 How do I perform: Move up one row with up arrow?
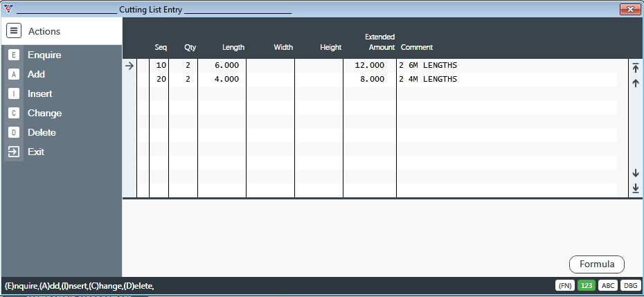[x=636, y=83]
